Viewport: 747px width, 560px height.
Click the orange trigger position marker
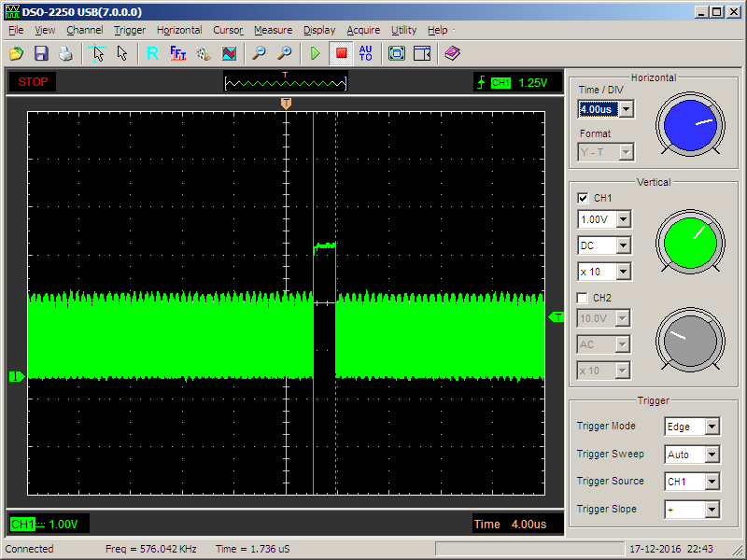tap(286, 104)
